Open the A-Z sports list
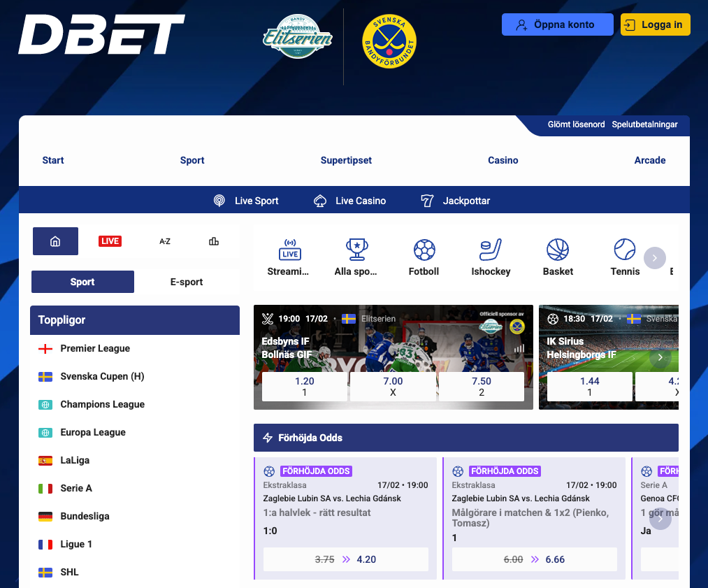This screenshot has height=588, width=708. point(165,241)
